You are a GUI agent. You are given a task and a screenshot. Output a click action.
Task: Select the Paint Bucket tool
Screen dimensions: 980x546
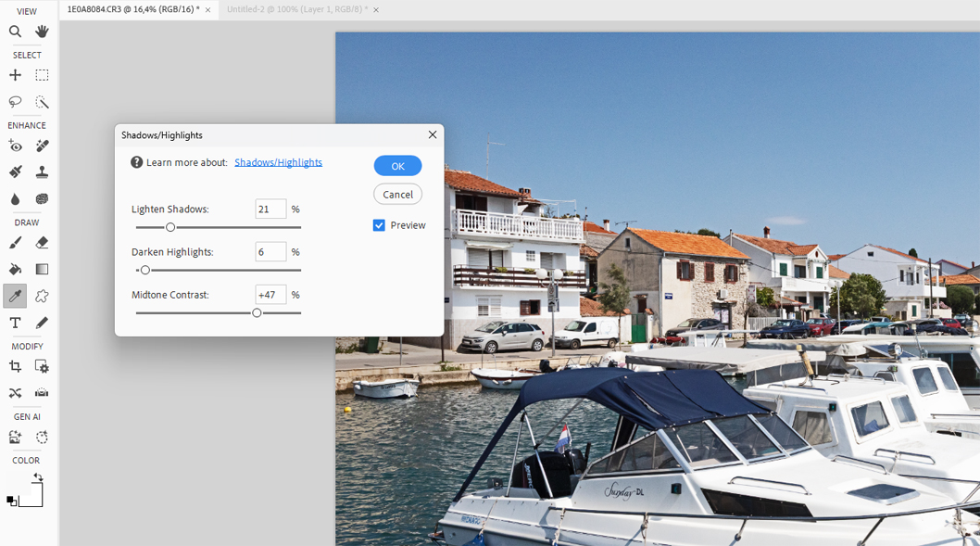[x=15, y=270]
